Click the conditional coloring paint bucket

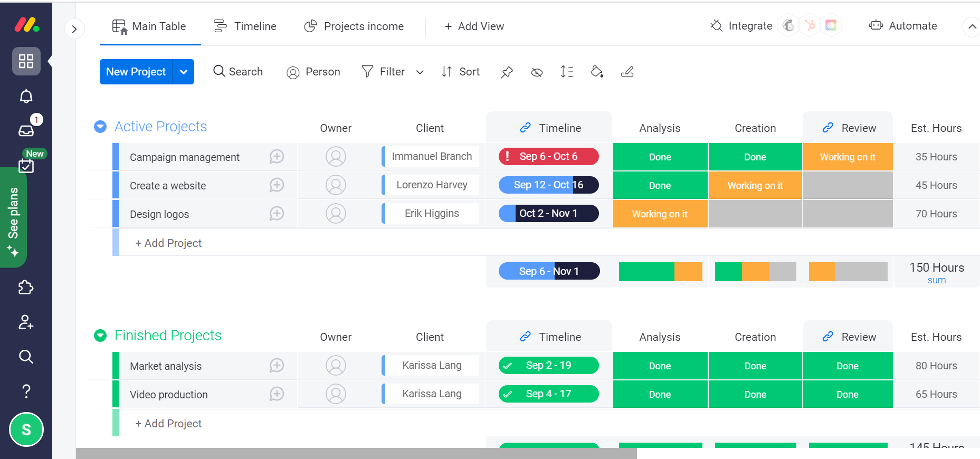pos(597,72)
